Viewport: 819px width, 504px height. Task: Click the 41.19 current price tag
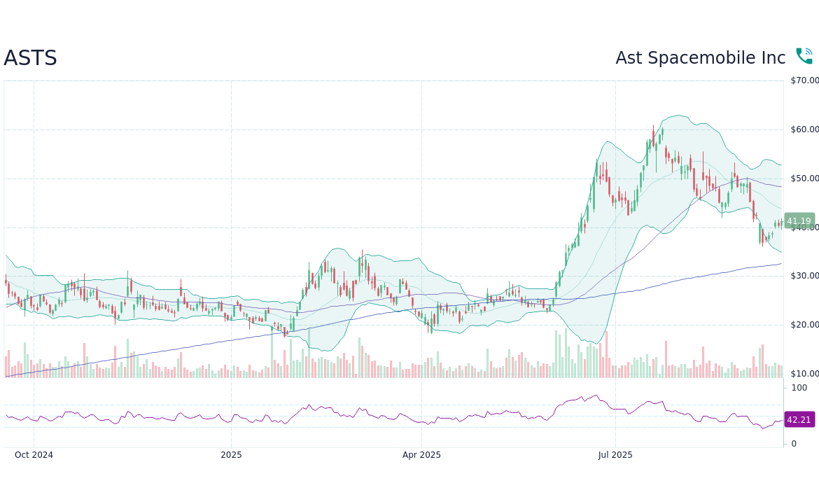[x=799, y=221]
